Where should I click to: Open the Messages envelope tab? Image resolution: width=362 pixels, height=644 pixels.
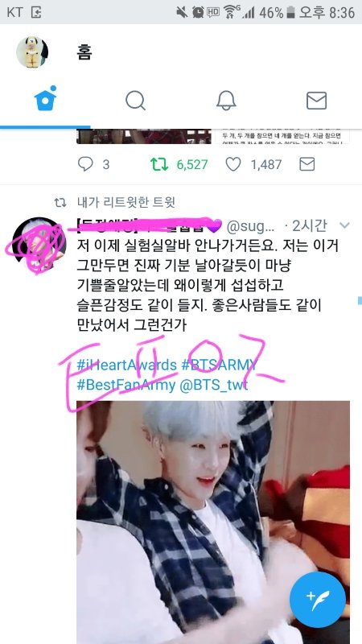(316, 100)
